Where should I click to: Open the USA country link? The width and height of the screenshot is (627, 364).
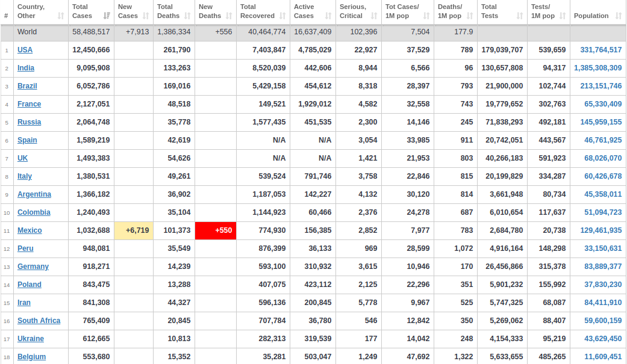[25, 50]
